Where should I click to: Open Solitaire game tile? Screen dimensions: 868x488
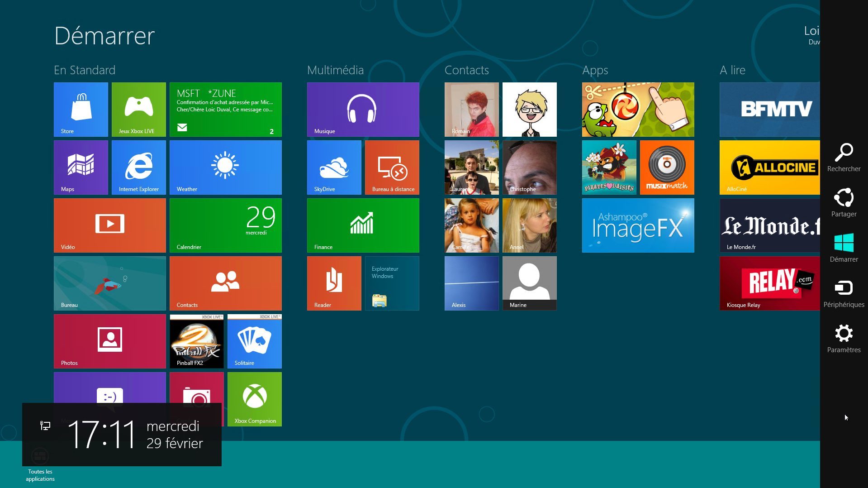pyautogui.click(x=254, y=341)
